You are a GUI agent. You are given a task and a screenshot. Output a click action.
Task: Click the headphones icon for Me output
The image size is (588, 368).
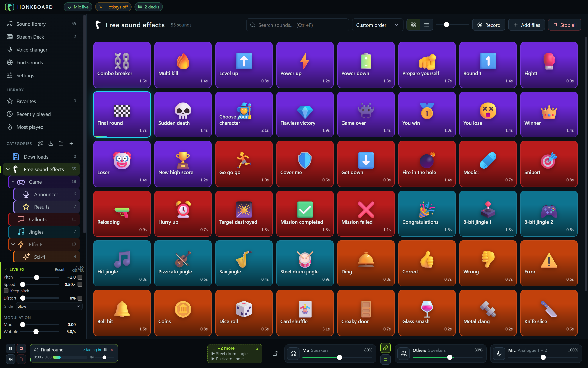(x=293, y=353)
